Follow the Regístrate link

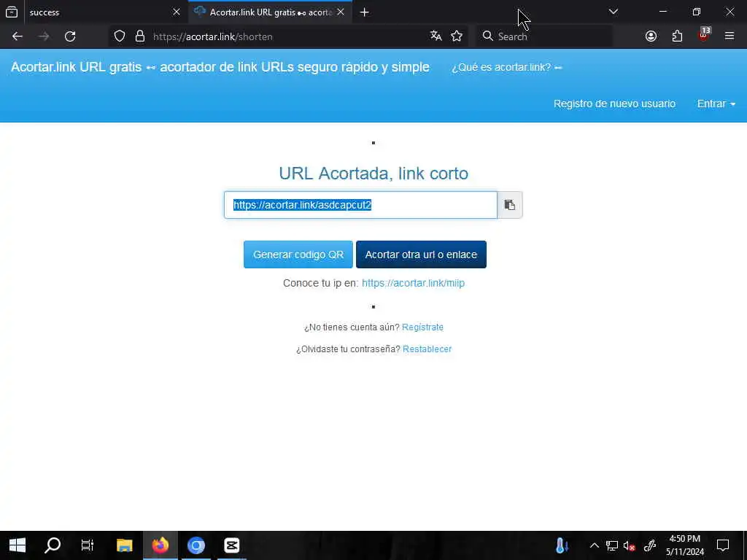coord(422,327)
